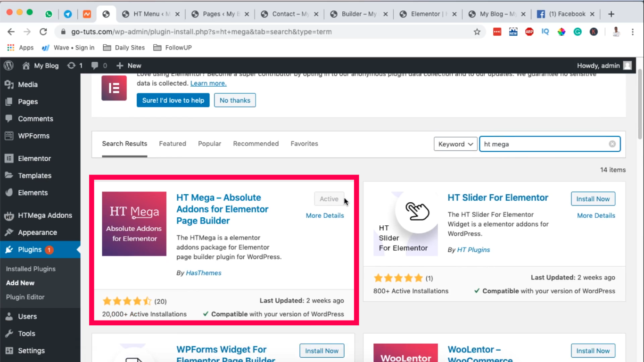
Task: Open the Chrome three-dot menu
Action: pyautogui.click(x=632, y=32)
